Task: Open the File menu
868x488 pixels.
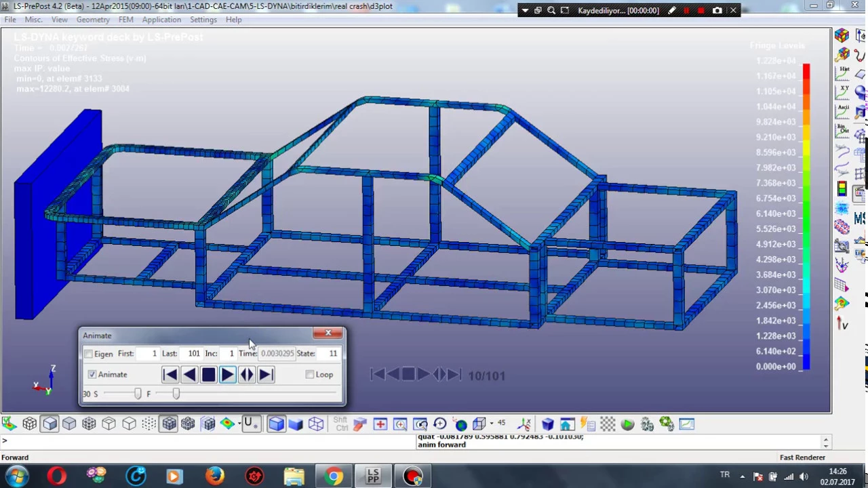Action: (10, 20)
